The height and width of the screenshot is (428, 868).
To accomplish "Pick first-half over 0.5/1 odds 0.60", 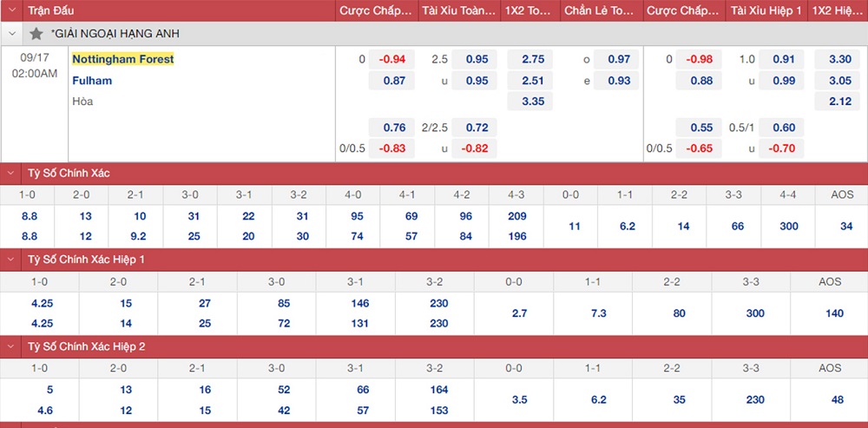I will 782,128.
